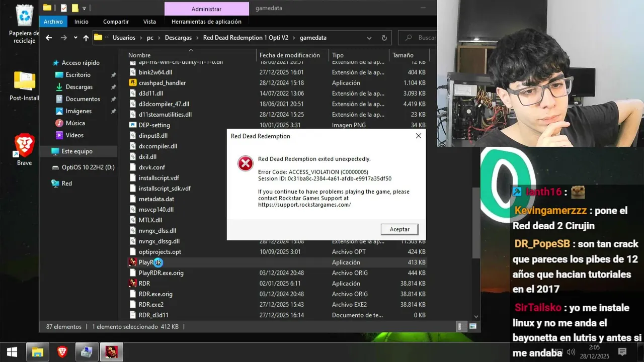Screen dimensions: 644x362
Task: Open the Papelera de reciclaje desktop icon
Action: 24,23
